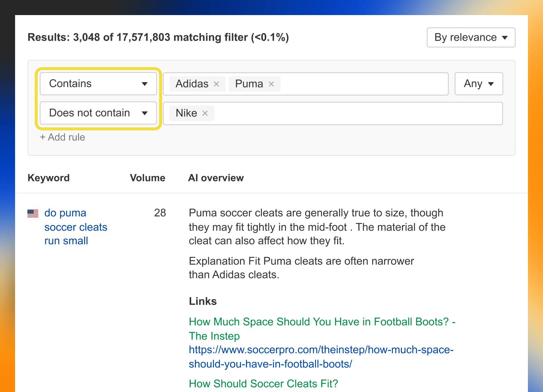Image resolution: width=543 pixels, height=392 pixels.
Task: Click the US flag icon beside keyword
Action: coord(33,213)
